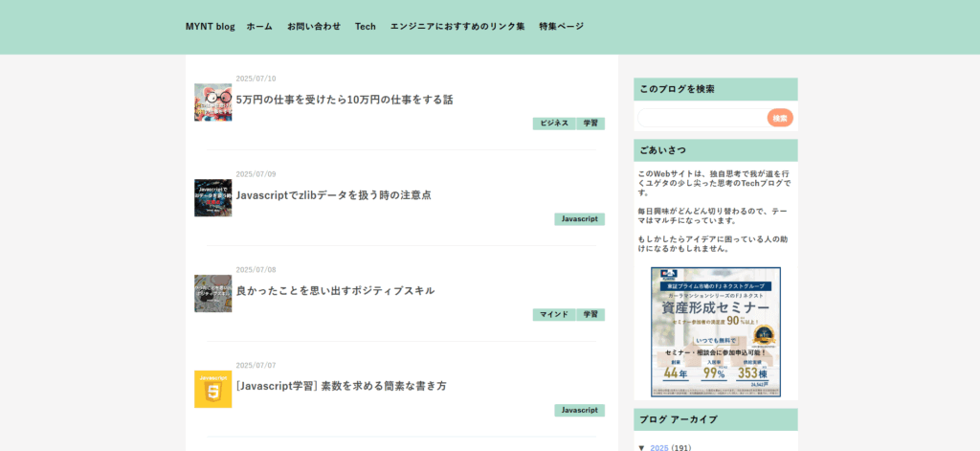This screenshot has width=980, height=451.
Task: Open article 良かったことを思い出すポジティブスキル
Action: click(x=335, y=291)
